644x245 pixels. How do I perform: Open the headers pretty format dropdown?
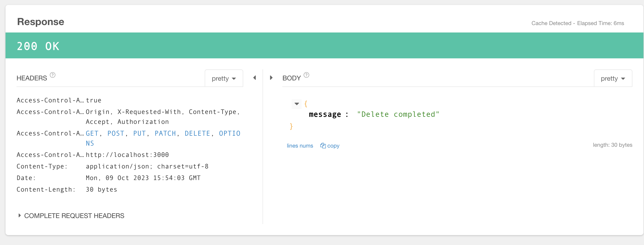224,78
